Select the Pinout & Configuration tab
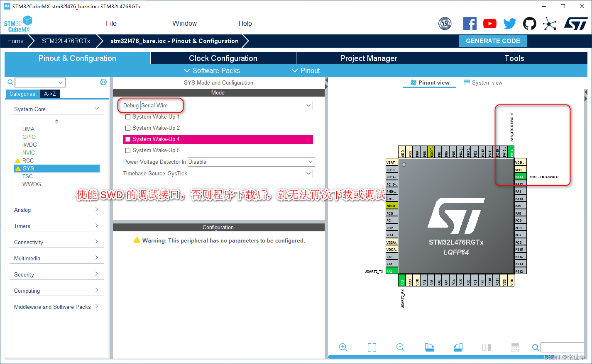The height and width of the screenshot is (364, 592). 78,58
